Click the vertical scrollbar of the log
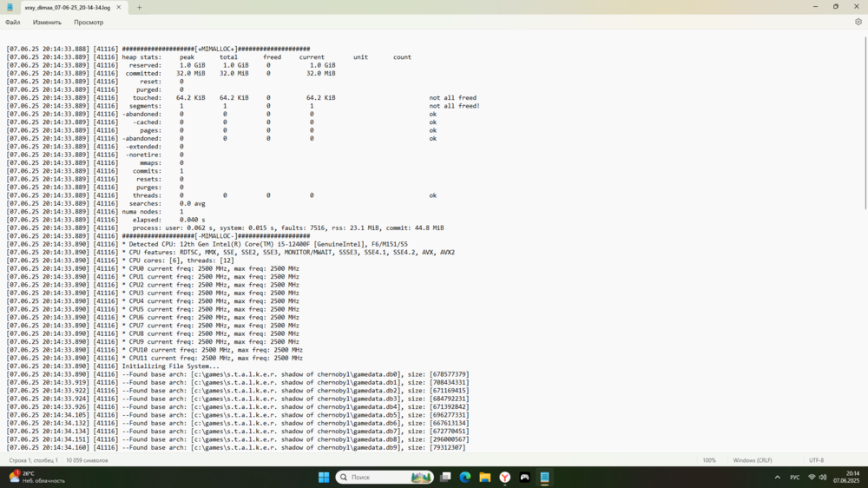This screenshot has width=868, height=488. tap(865, 122)
